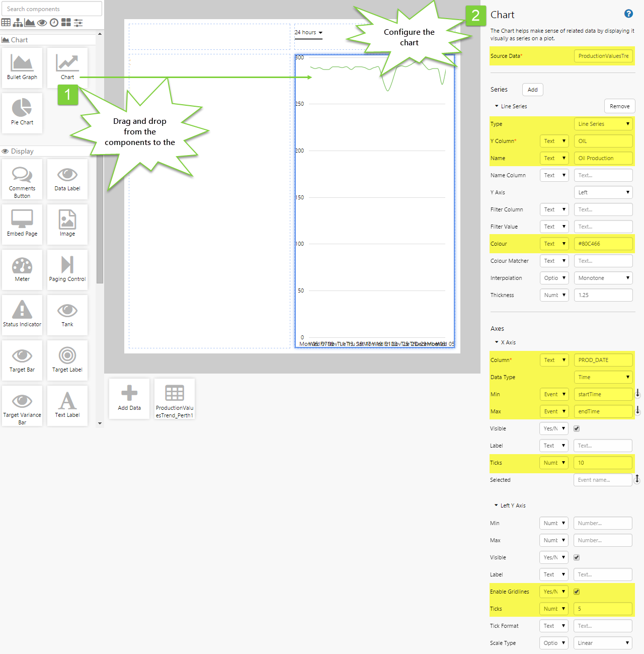Screen dimensions: 644x654
Task: Collapse the Line Series section
Action: (x=511, y=106)
